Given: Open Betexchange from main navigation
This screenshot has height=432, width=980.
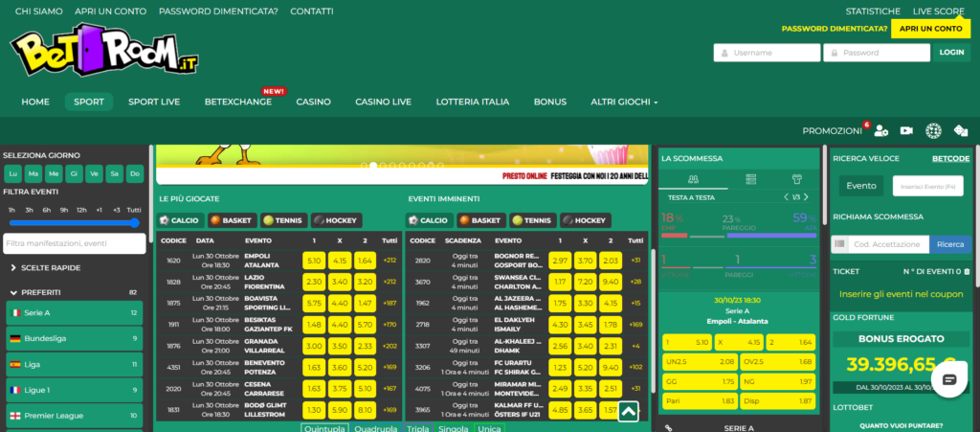Looking at the screenshot, I should (238, 102).
